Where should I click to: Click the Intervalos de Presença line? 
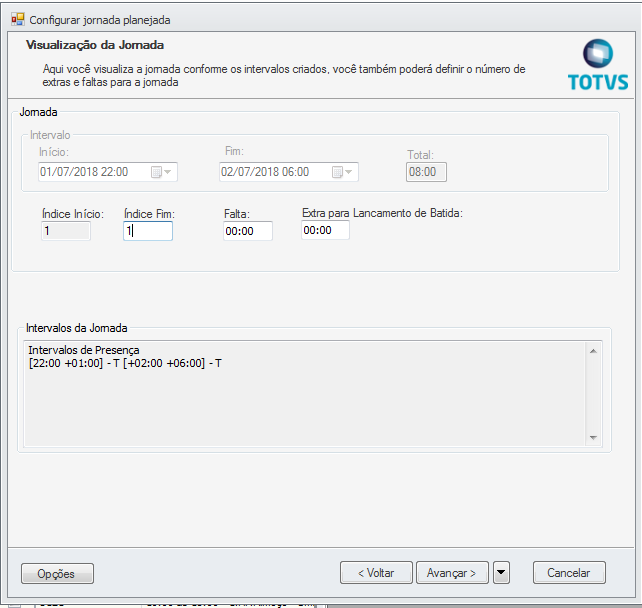84,350
